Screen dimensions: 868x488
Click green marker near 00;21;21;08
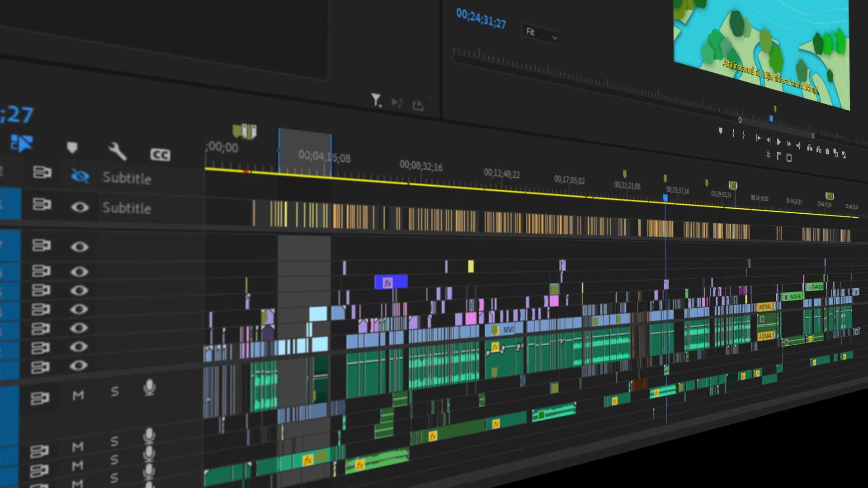click(x=625, y=174)
